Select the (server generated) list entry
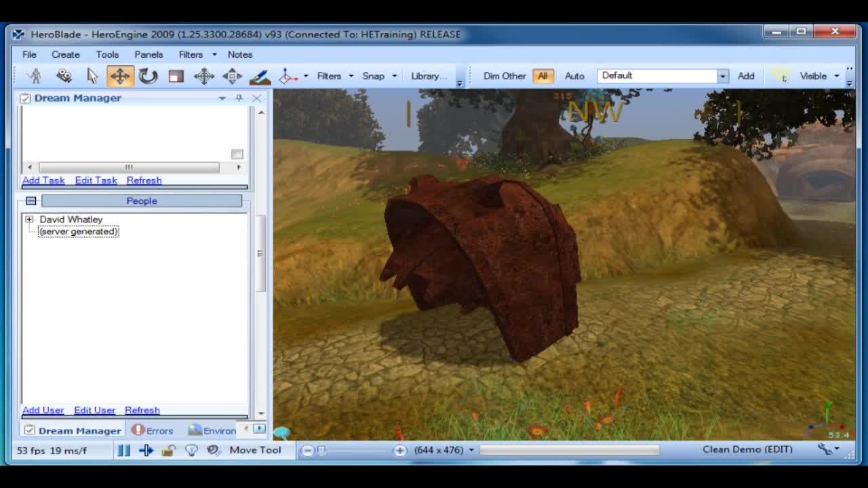The width and height of the screenshot is (868, 488). tap(79, 232)
